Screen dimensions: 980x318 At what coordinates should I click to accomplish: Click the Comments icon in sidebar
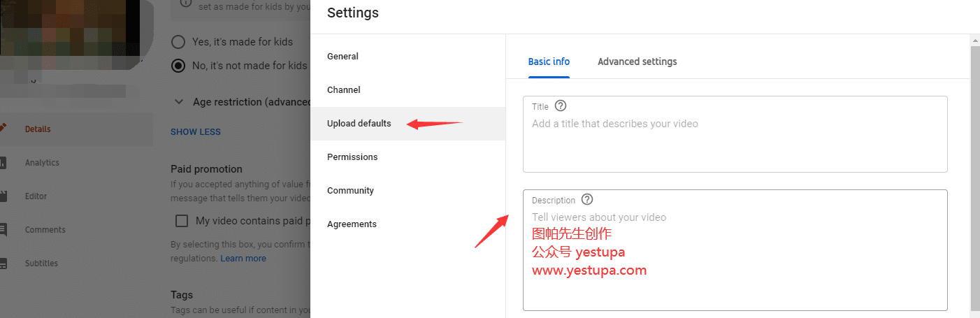pos(3,229)
